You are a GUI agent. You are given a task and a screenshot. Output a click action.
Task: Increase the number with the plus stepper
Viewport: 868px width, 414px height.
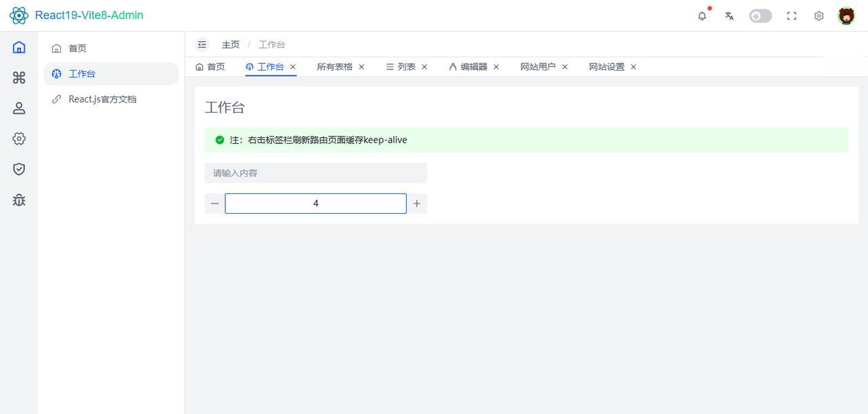coord(417,204)
